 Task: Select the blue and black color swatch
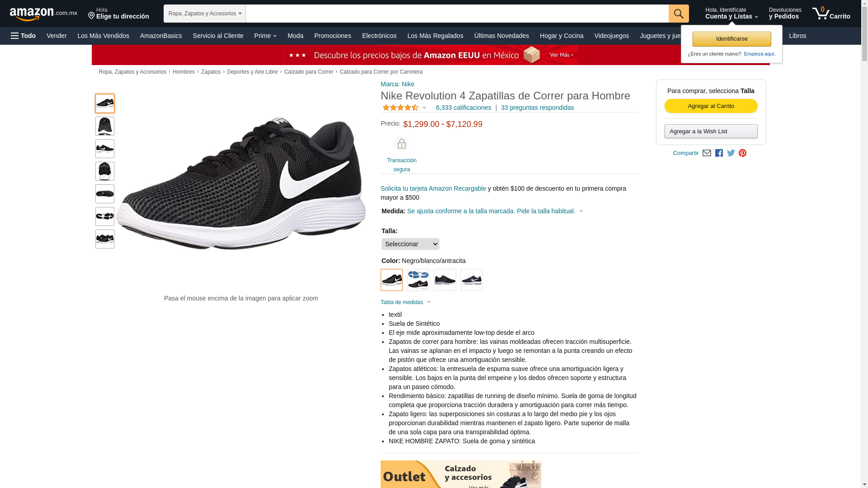[418, 280]
